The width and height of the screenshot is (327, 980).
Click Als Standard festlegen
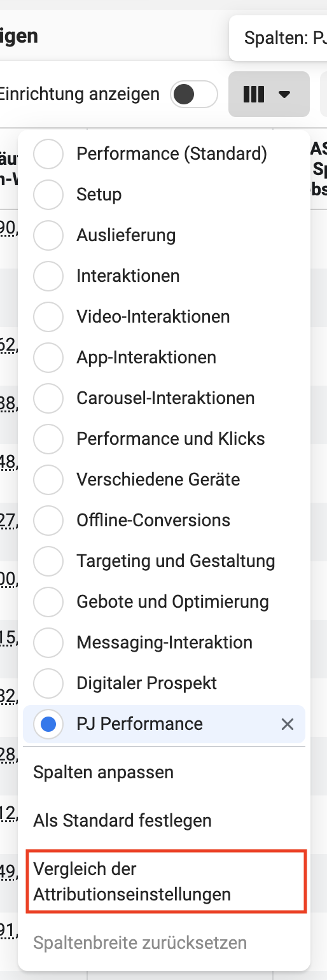164,821
